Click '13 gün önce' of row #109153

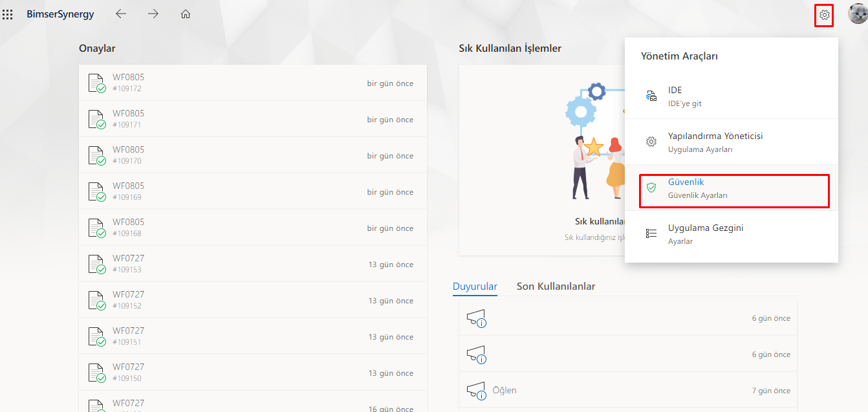click(x=391, y=265)
